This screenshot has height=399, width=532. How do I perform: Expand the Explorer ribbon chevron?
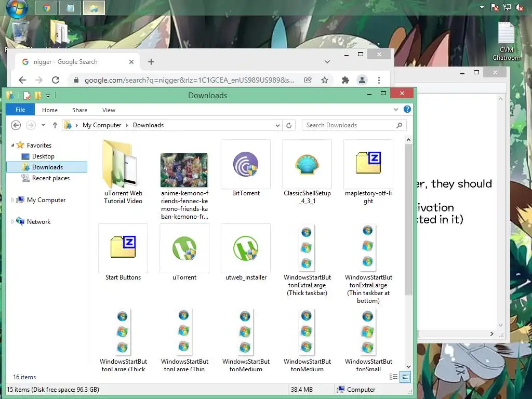point(395,110)
